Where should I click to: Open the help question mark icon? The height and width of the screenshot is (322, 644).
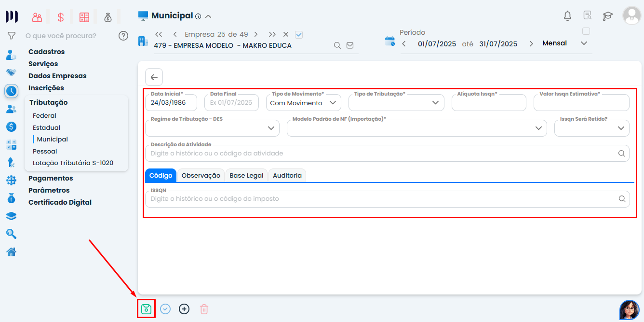click(123, 36)
